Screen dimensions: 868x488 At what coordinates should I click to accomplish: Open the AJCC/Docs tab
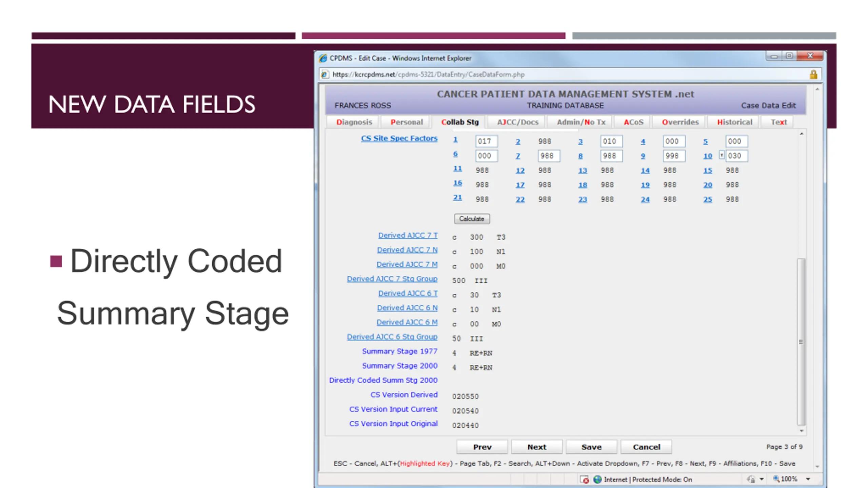(x=517, y=122)
